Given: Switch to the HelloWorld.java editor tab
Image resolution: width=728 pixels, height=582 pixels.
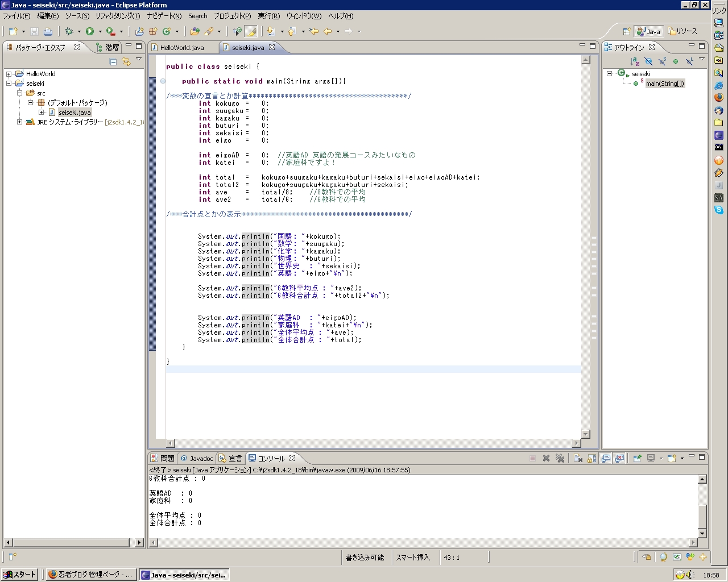Looking at the screenshot, I should click(x=181, y=48).
